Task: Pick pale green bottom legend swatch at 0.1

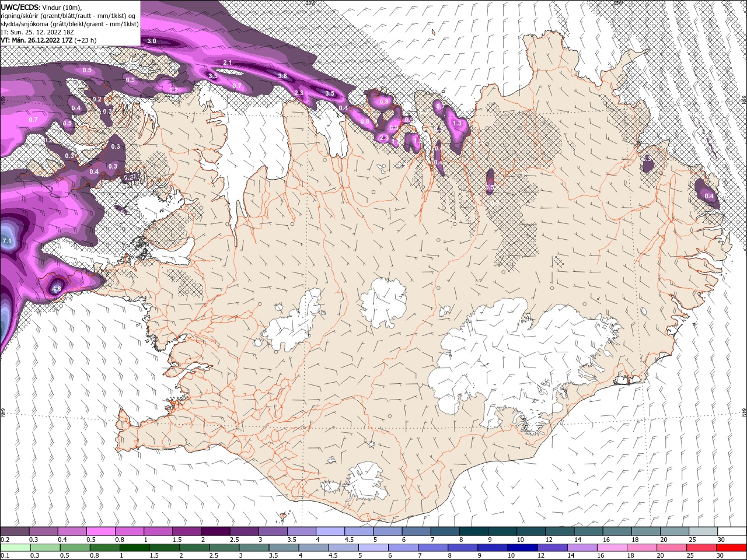Action: click(15, 548)
